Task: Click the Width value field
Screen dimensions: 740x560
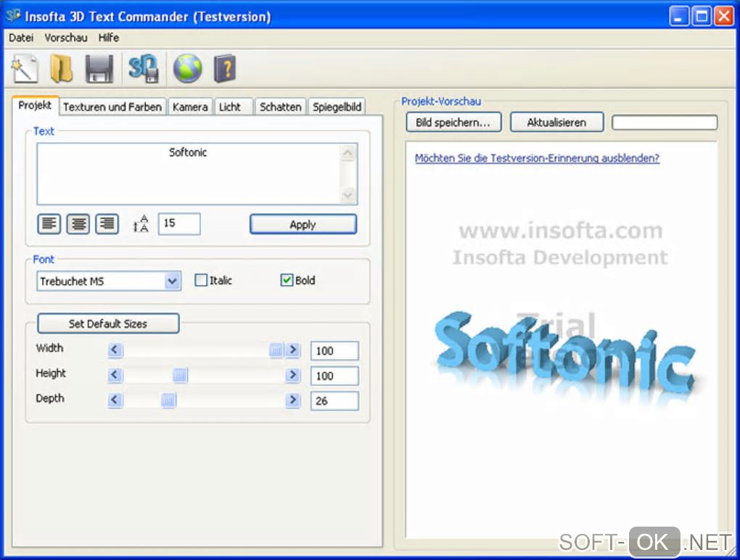Action: tap(334, 350)
